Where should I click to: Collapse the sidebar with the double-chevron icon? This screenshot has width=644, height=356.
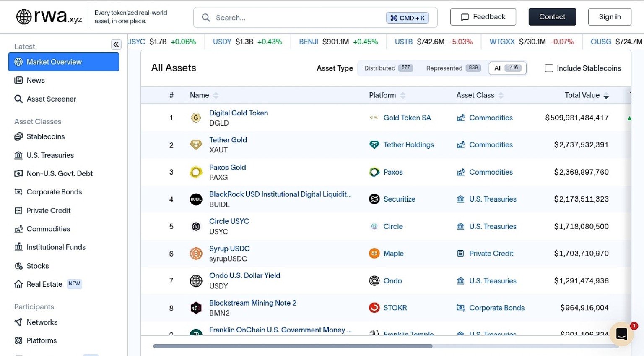(116, 44)
